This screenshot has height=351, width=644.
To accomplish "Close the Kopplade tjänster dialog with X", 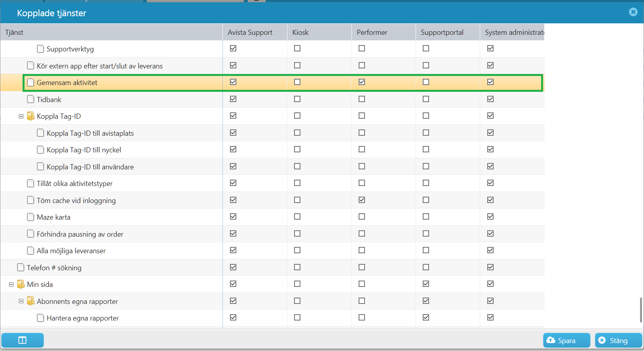I will (633, 12).
